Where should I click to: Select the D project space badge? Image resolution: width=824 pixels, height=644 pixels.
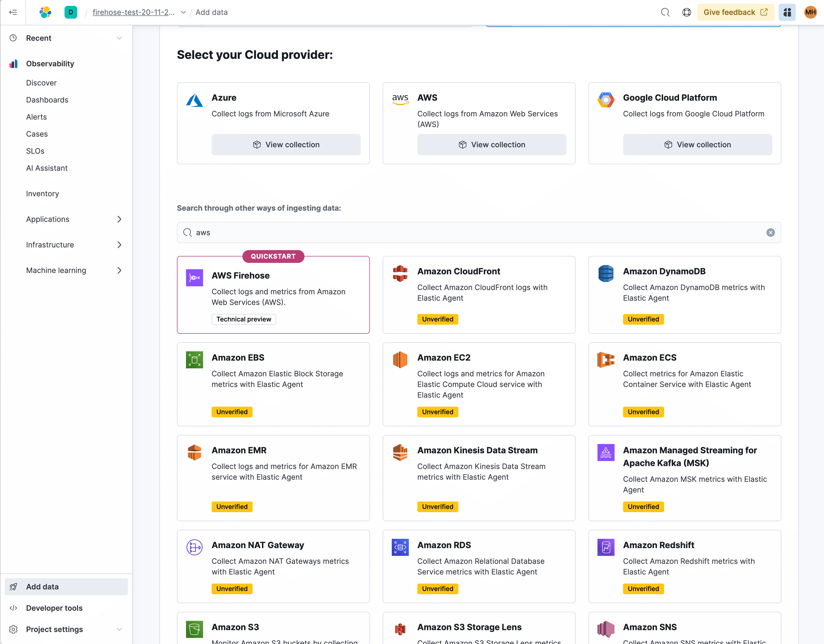click(71, 12)
